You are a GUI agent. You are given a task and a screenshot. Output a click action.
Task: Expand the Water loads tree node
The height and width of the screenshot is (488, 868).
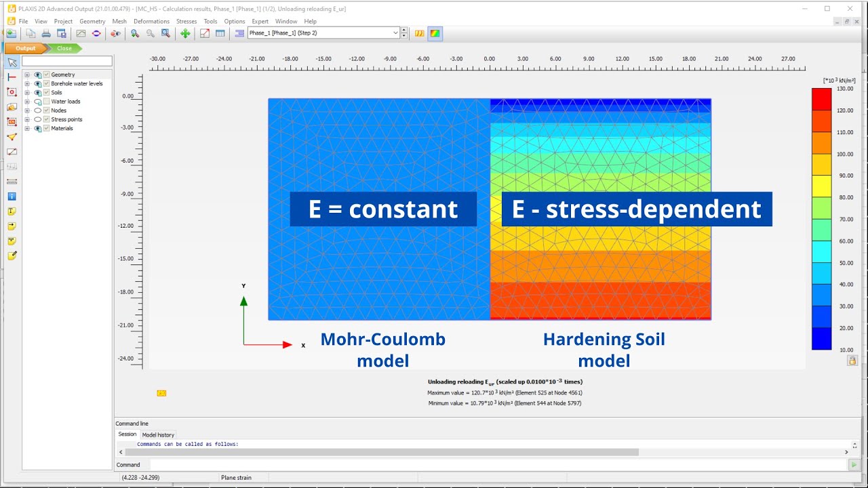click(27, 102)
